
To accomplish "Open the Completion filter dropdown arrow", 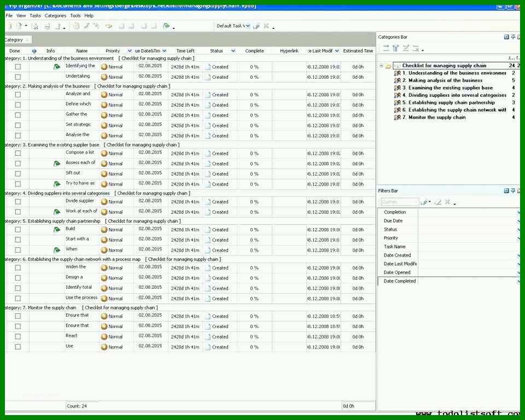I will 518,212.
